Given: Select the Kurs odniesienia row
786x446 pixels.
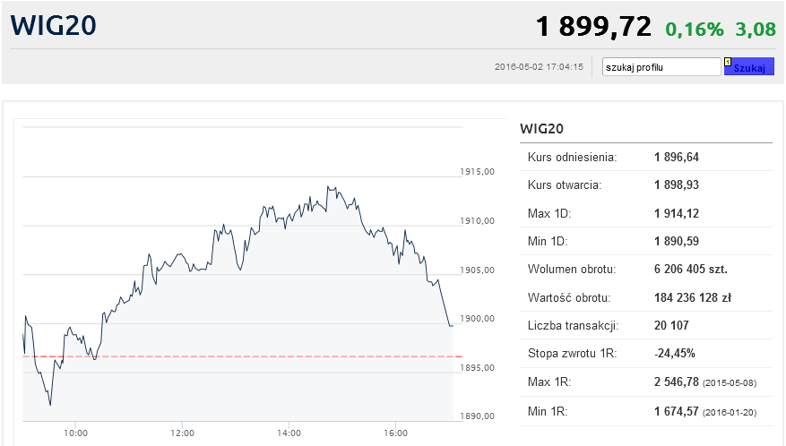Looking at the screenshot, I should (x=646, y=157).
